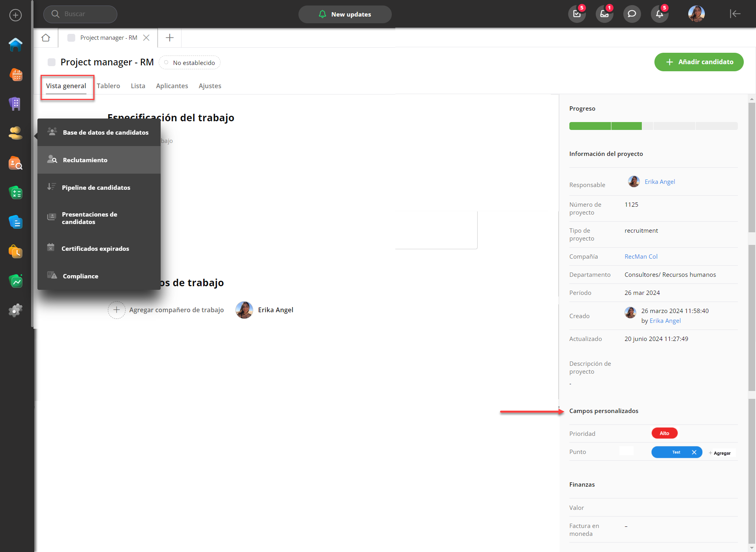This screenshot has width=756, height=552.
Task: Open the plus quick-create menu at top left
Action: click(15, 15)
